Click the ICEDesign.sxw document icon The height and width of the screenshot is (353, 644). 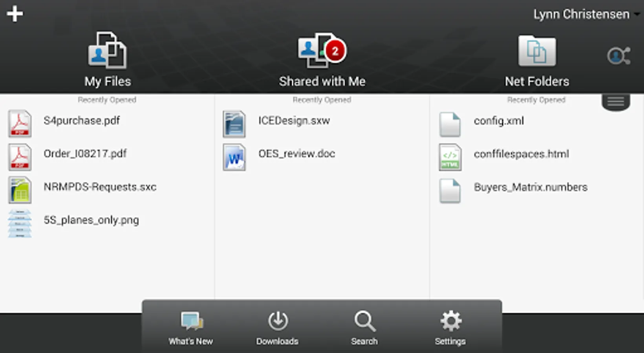click(x=234, y=124)
